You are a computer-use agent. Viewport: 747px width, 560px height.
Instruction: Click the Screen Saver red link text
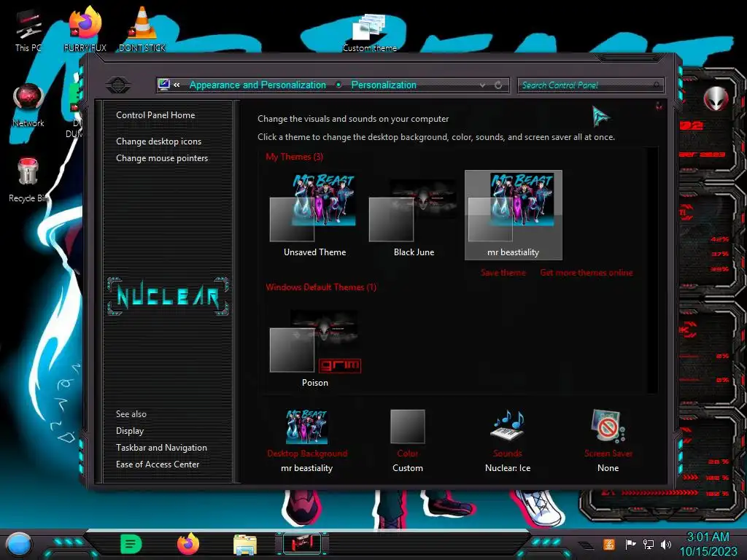point(608,454)
